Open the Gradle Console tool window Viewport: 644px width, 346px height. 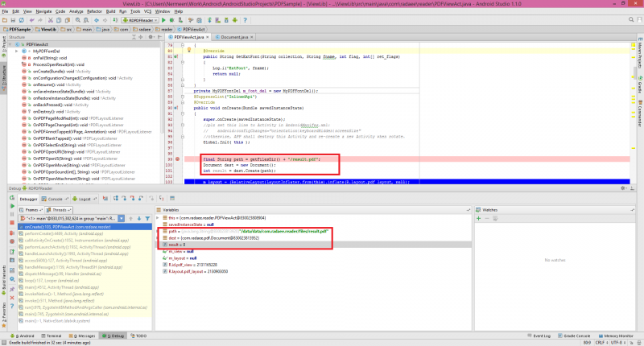pyautogui.click(x=576, y=335)
